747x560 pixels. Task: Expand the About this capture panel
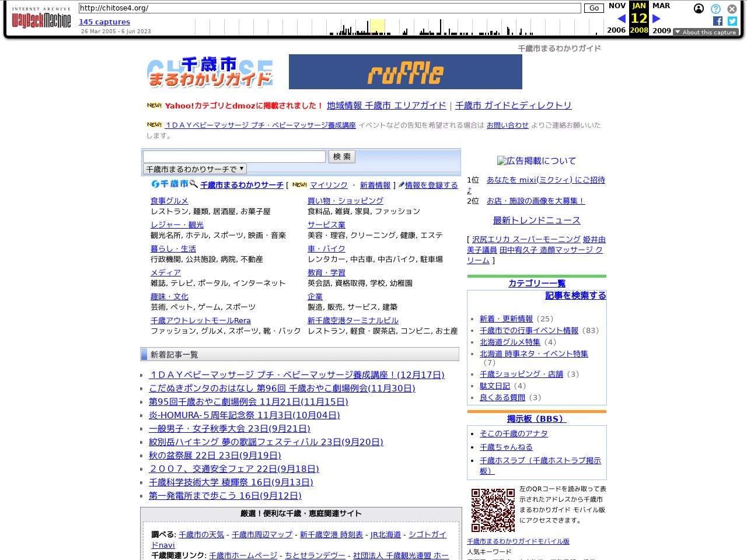[x=706, y=32]
